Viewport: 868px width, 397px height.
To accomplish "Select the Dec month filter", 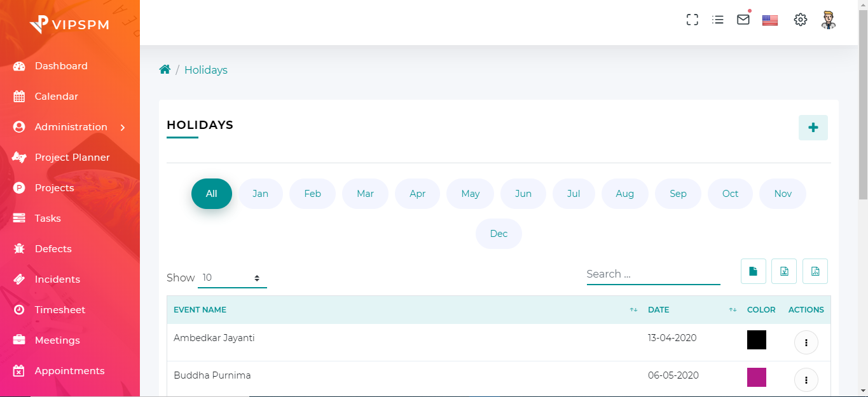I will point(499,234).
